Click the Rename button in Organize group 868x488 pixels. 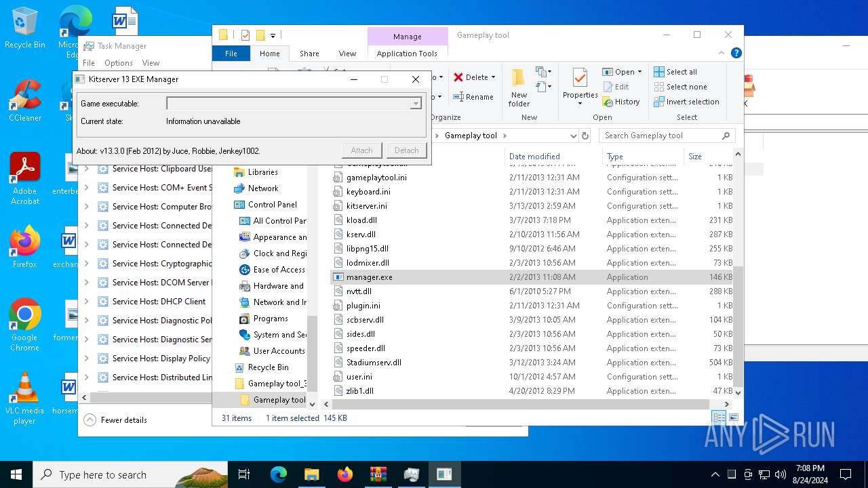473,97
